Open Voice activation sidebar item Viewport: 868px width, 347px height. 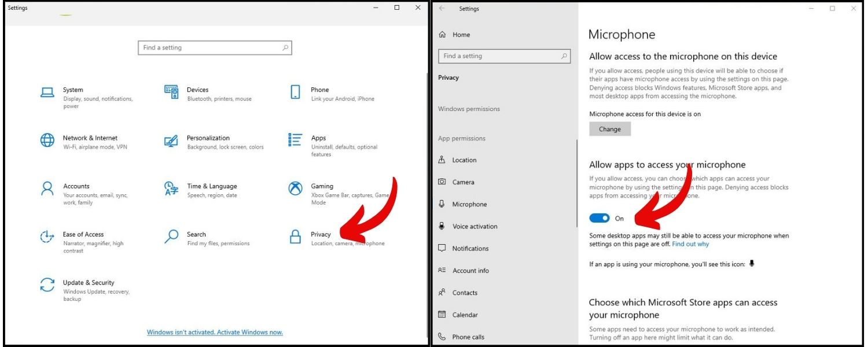[x=475, y=226]
